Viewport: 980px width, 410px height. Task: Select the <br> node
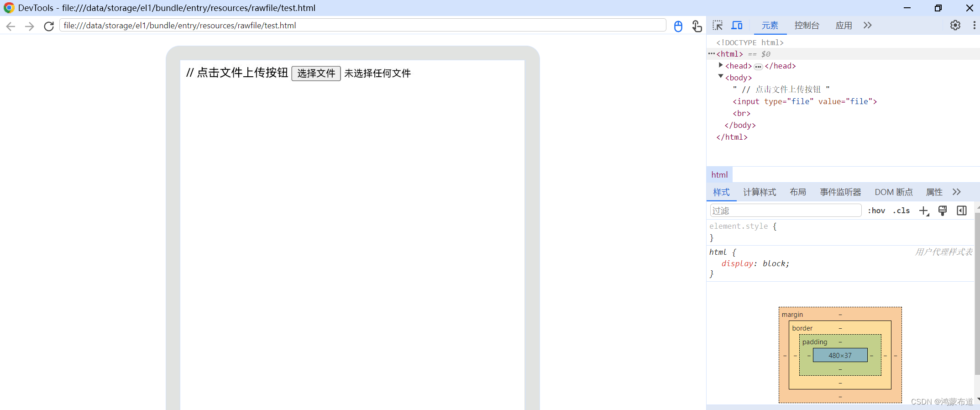[x=742, y=113]
